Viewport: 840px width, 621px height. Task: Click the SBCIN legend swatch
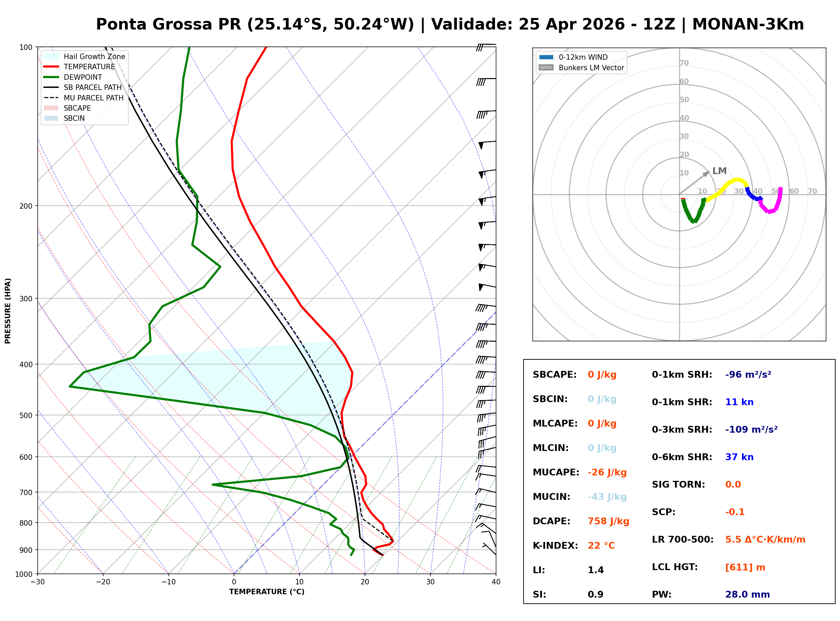pos(51,118)
